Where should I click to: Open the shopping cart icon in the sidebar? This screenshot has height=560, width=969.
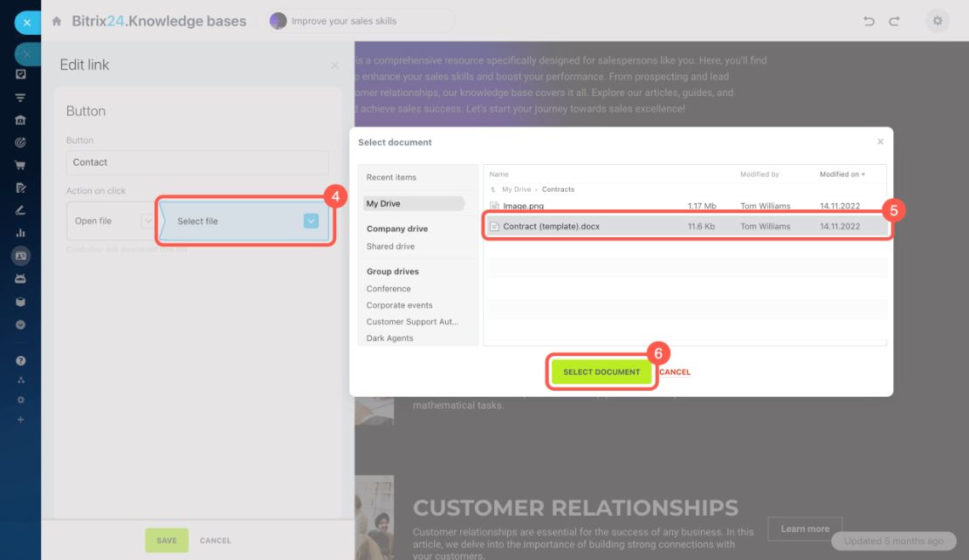20,165
